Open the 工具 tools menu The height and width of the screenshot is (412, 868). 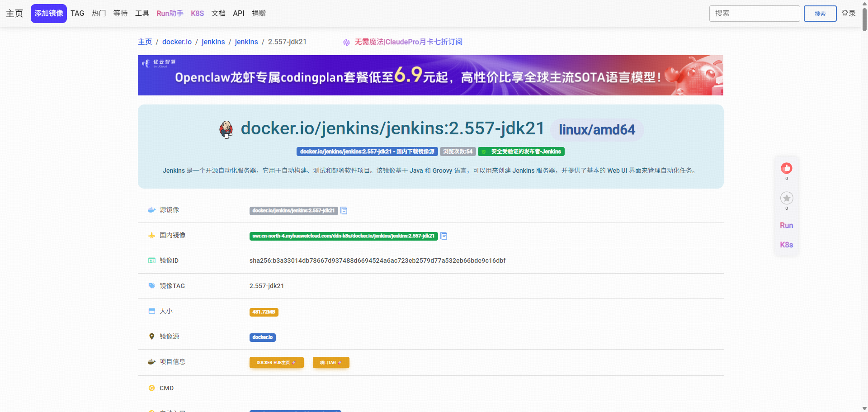pos(142,14)
